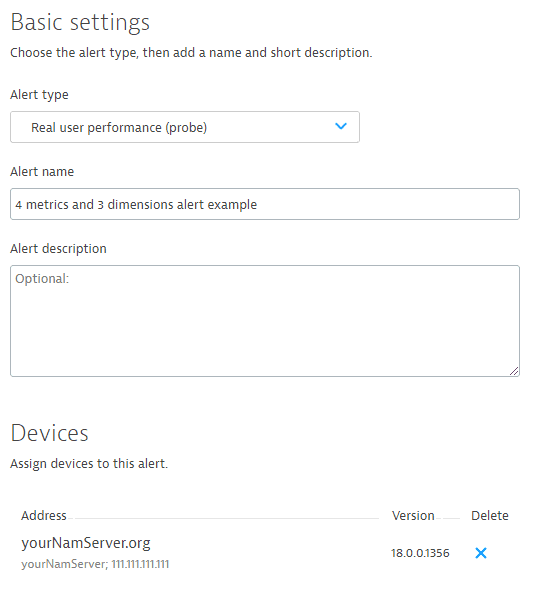
Task: Click the 'Optional:' placeholder text
Action: (x=42, y=279)
